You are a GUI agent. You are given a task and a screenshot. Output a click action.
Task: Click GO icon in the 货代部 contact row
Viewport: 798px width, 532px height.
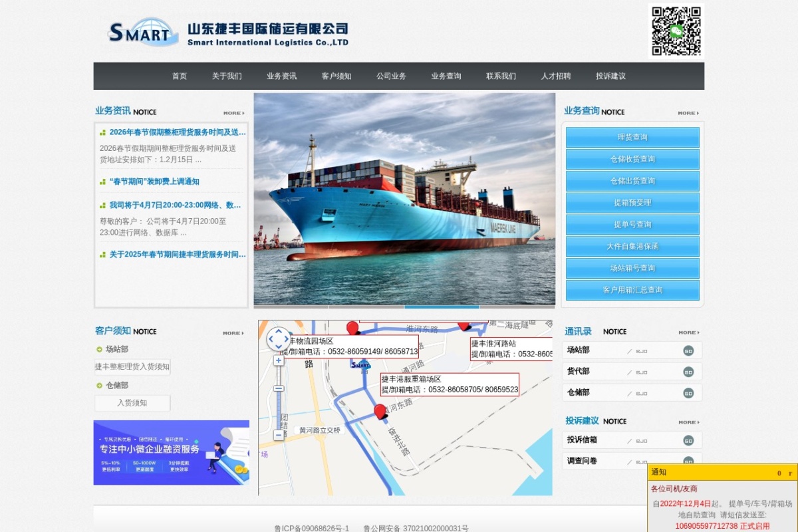(688, 372)
